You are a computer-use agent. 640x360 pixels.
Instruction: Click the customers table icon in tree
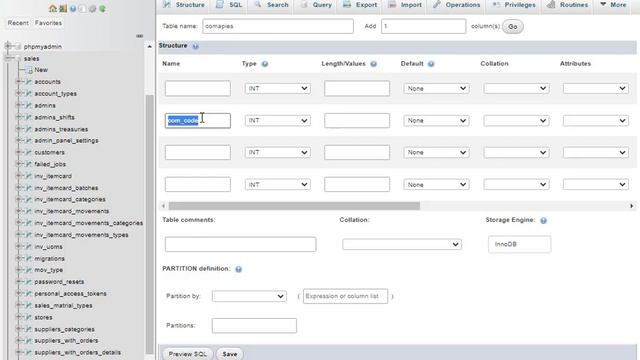tap(29, 152)
